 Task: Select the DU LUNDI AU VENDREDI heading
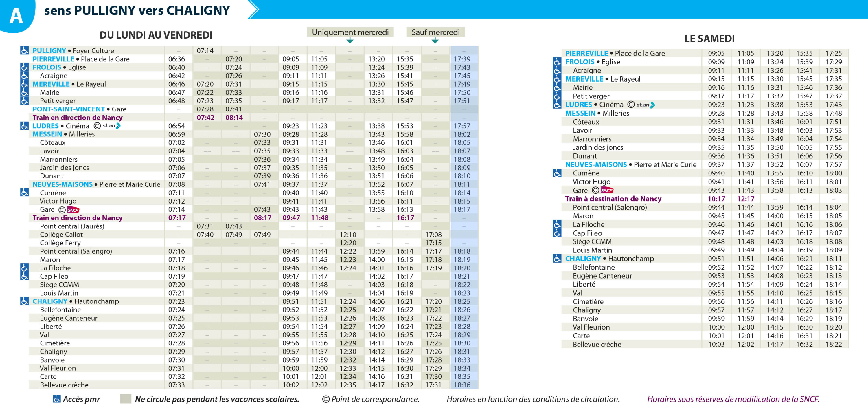(156, 35)
